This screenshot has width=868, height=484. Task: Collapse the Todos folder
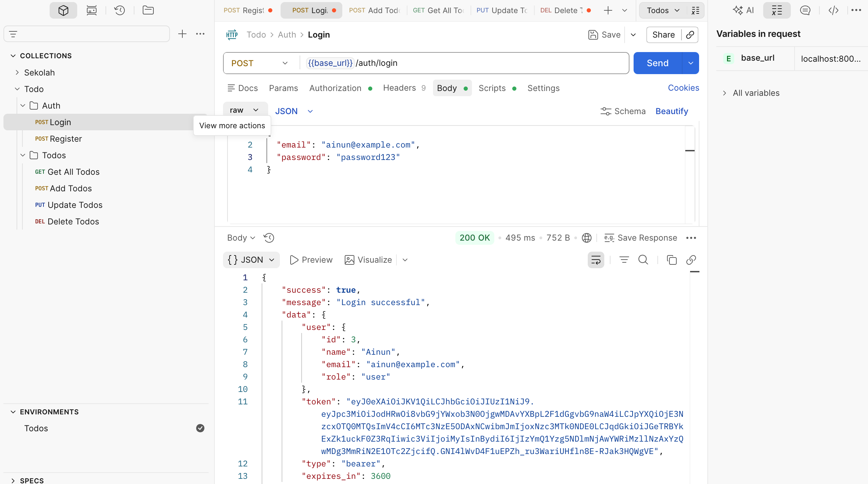(x=23, y=155)
